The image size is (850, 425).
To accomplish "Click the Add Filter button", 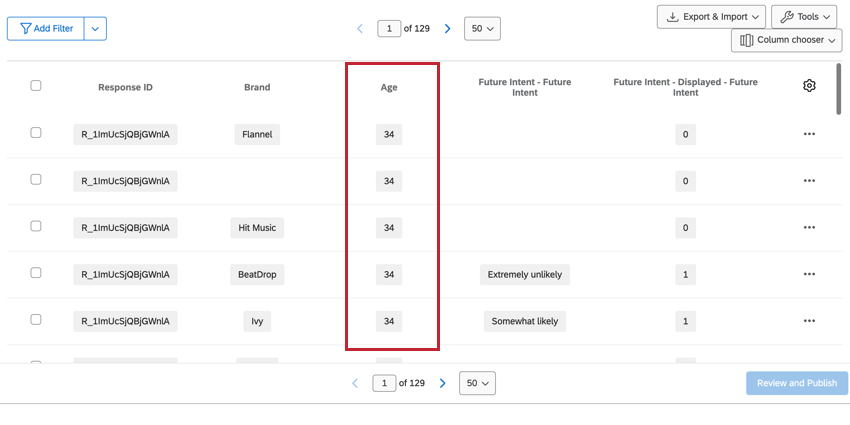I will [x=46, y=29].
